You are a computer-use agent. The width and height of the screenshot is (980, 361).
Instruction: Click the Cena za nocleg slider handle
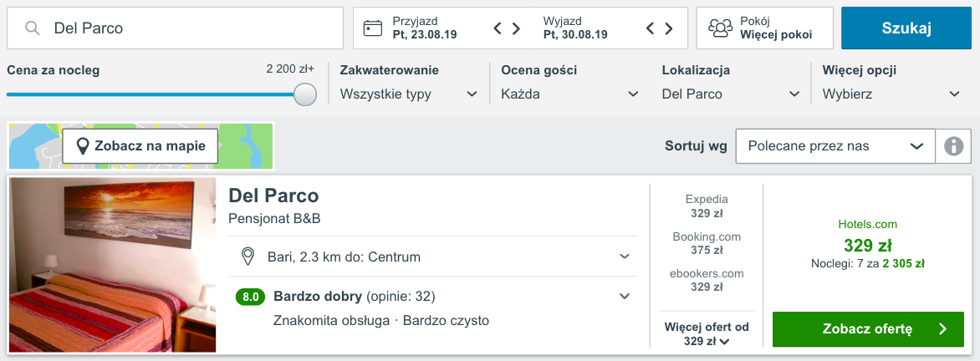pos(306,95)
